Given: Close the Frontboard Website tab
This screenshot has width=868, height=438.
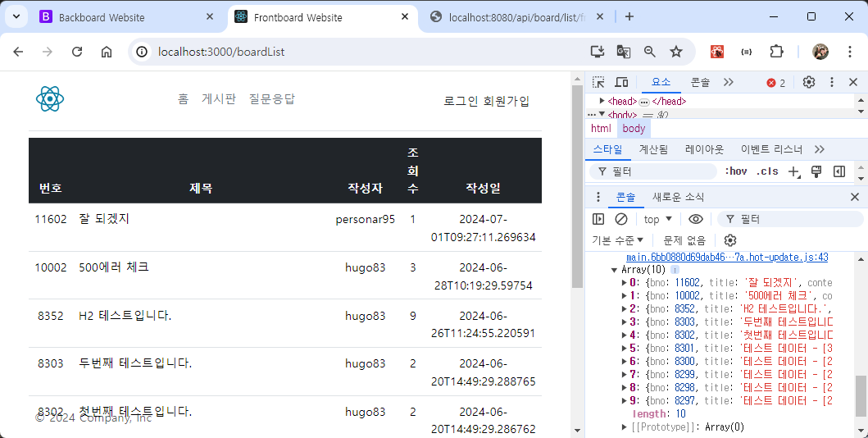Looking at the screenshot, I should 405,17.
